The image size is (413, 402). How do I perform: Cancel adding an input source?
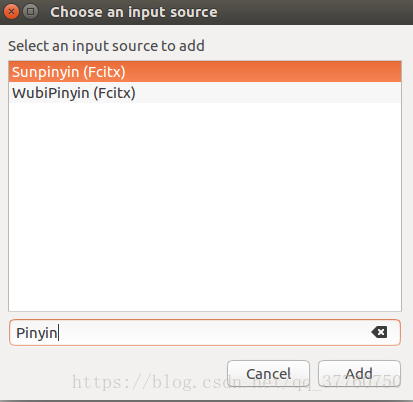(x=268, y=374)
